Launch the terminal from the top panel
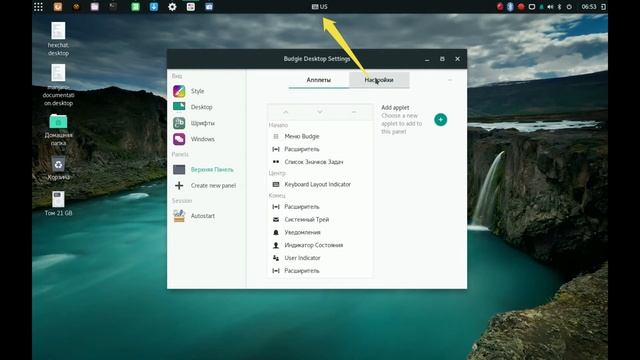This screenshot has width=640, height=360. [113, 7]
